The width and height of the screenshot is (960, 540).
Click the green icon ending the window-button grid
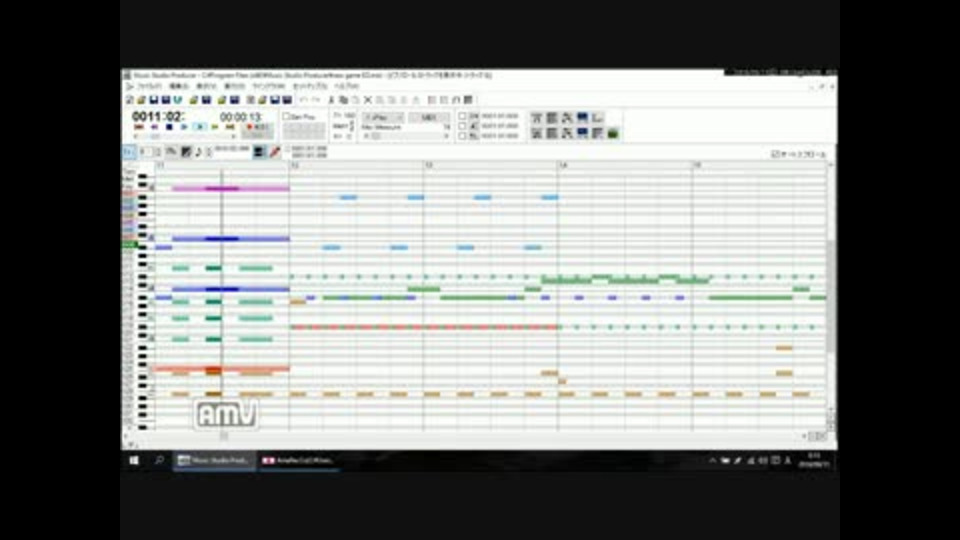click(x=612, y=133)
